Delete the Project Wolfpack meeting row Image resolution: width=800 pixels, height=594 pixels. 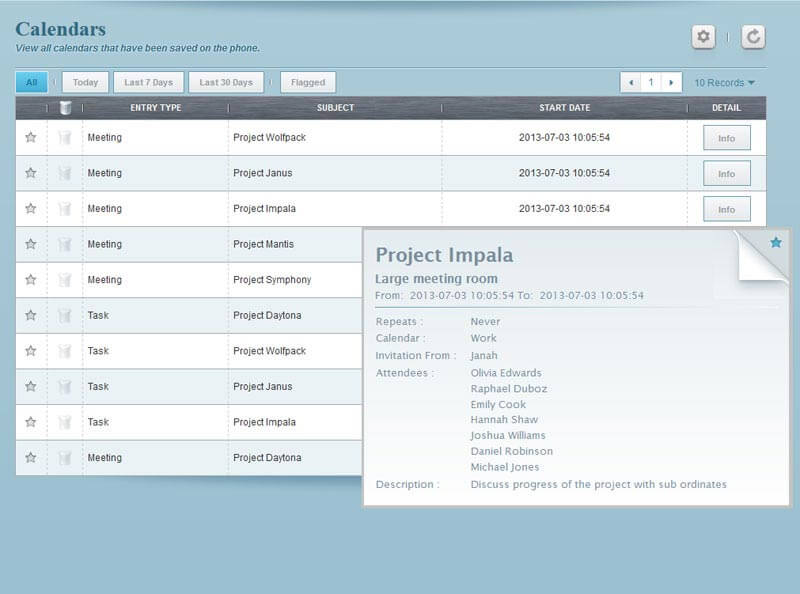(65, 137)
